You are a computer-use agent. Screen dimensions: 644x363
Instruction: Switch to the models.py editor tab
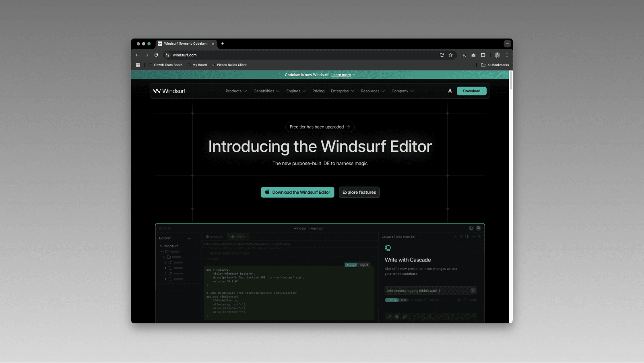(214, 237)
